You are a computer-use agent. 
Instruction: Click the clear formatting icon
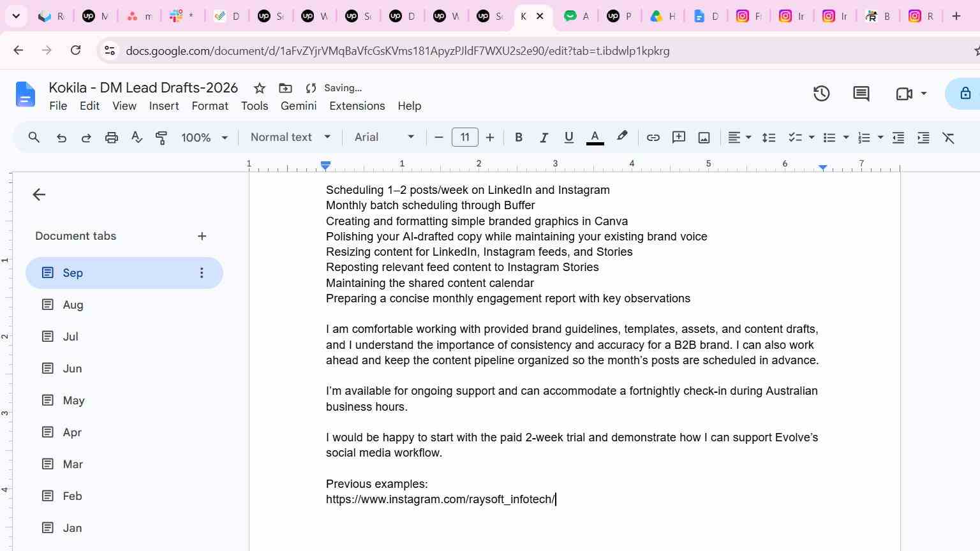[949, 137]
